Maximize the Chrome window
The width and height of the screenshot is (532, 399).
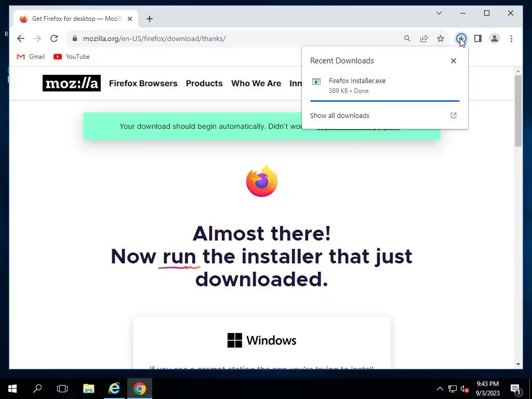click(486, 13)
